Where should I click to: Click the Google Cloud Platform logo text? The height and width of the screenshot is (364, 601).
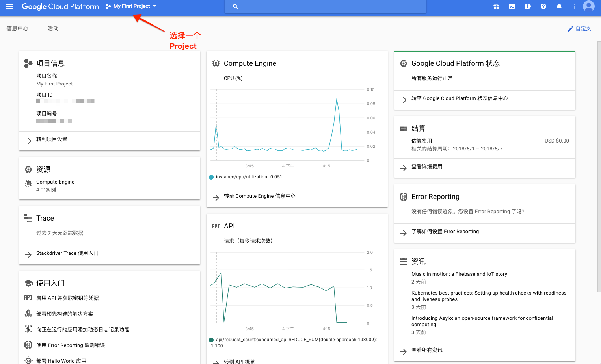pyautogui.click(x=60, y=6)
